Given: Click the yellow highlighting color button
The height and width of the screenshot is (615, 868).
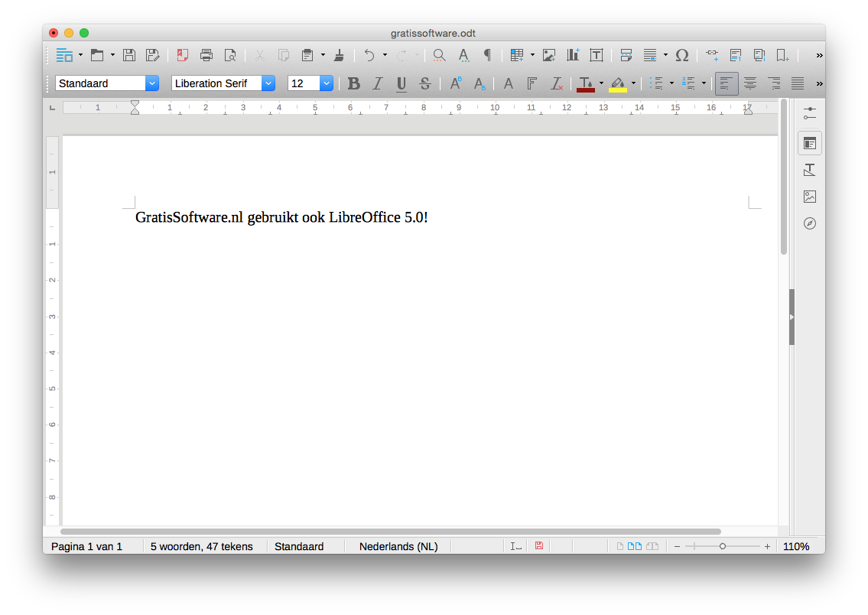Looking at the screenshot, I should point(617,83).
